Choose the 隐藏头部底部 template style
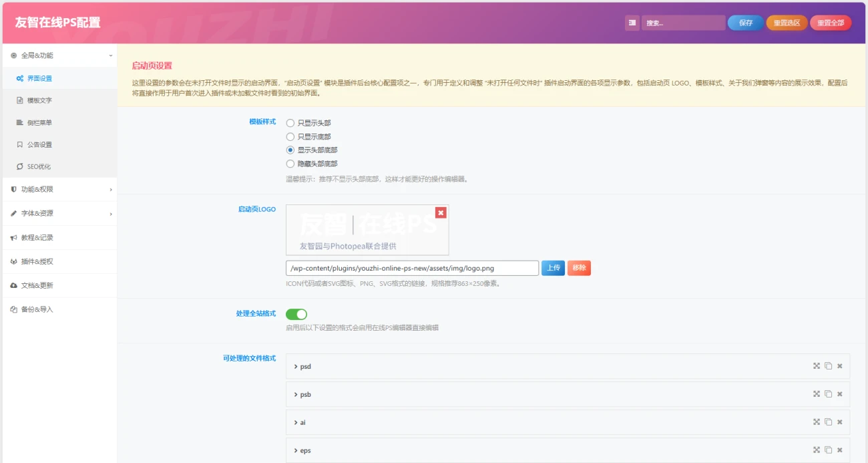The image size is (868, 463). click(288, 162)
